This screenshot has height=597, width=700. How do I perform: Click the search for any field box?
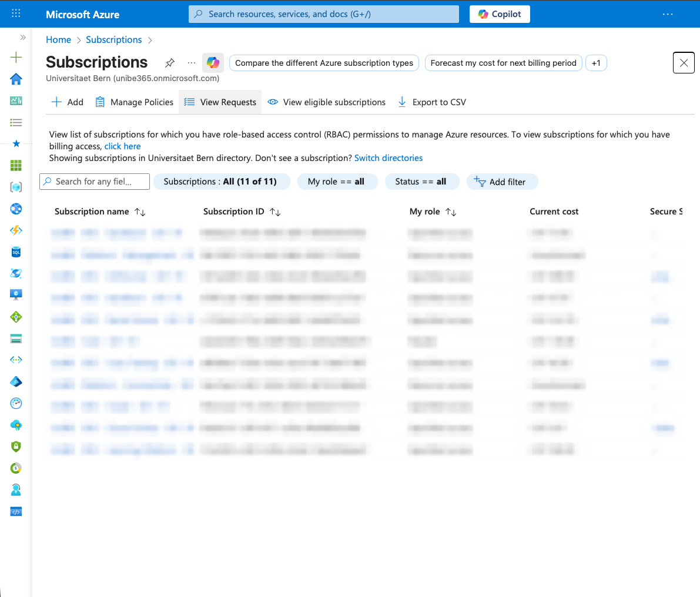click(95, 182)
